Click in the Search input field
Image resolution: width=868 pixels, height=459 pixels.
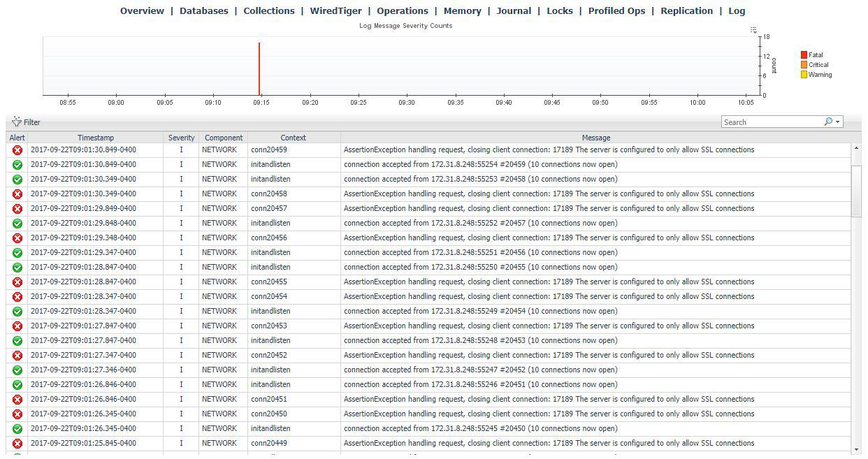(x=772, y=122)
